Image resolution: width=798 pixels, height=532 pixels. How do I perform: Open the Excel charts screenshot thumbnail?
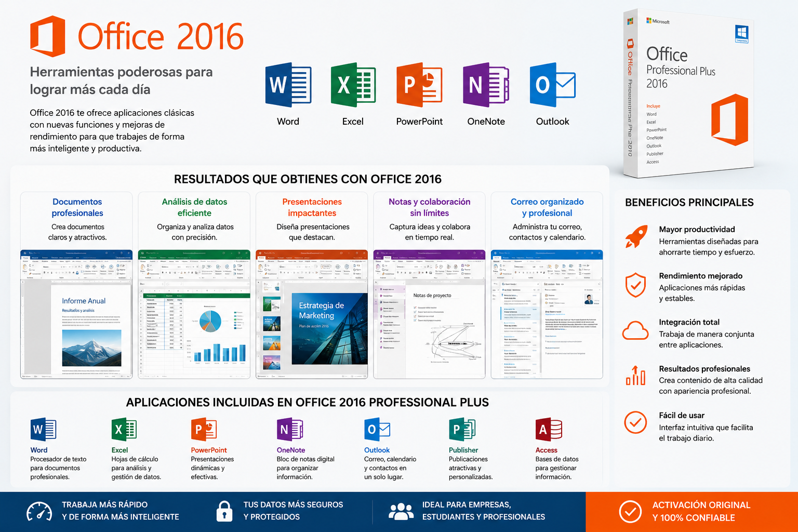click(194, 314)
